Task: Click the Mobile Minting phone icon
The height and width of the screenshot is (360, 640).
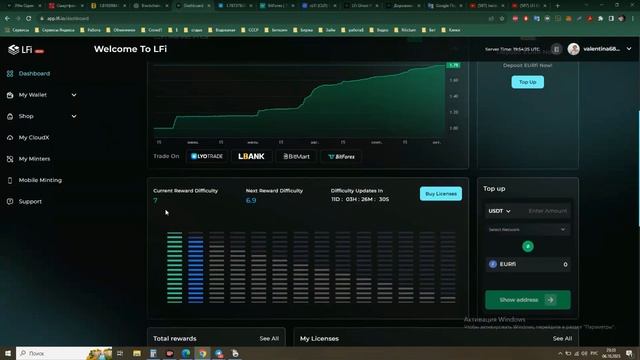Action: pos(10,180)
